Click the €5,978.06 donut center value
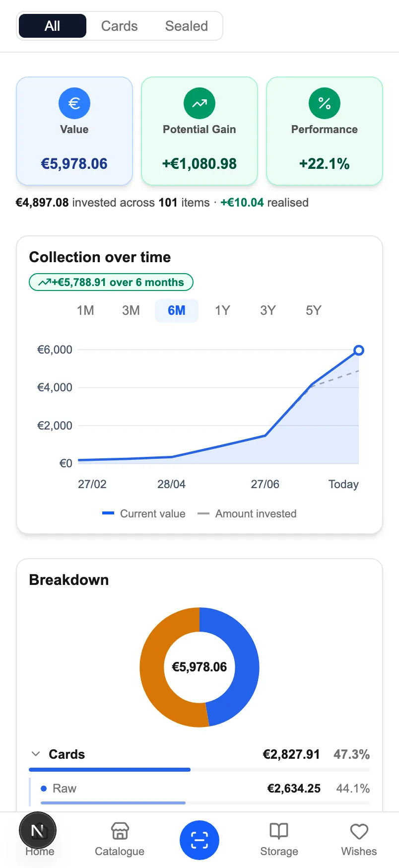Screen dimensions: 399x868 (x=199, y=667)
